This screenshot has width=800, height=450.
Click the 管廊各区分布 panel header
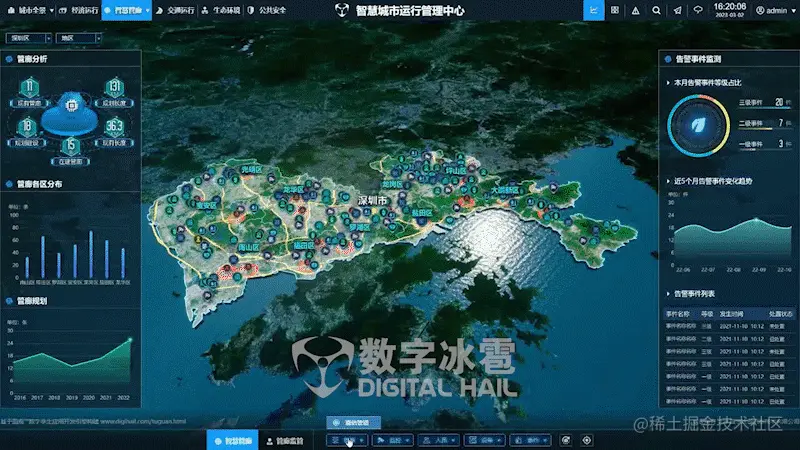pyautogui.click(x=39, y=184)
